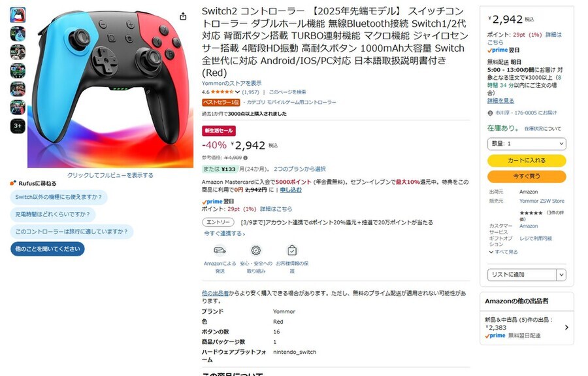This screenshot has height=376, width=588.
Task: Open the Yommor store link
Action: [232, 83]
